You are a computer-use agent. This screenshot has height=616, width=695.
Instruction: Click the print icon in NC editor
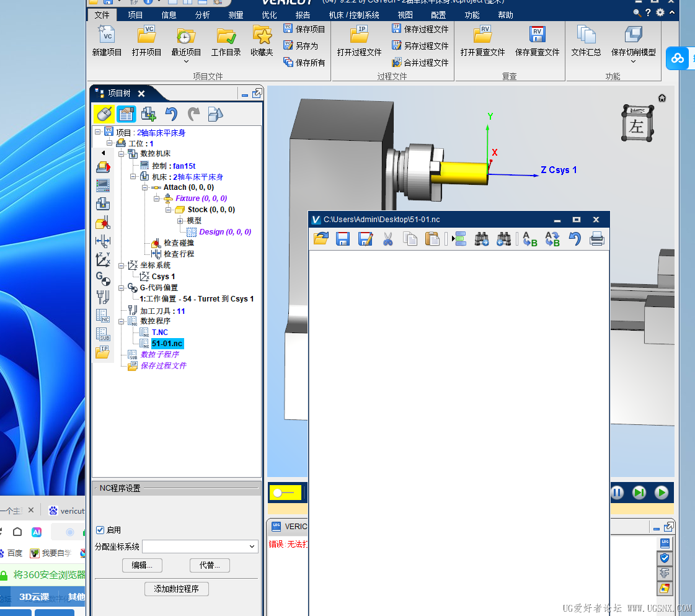(x=596, y=239)
